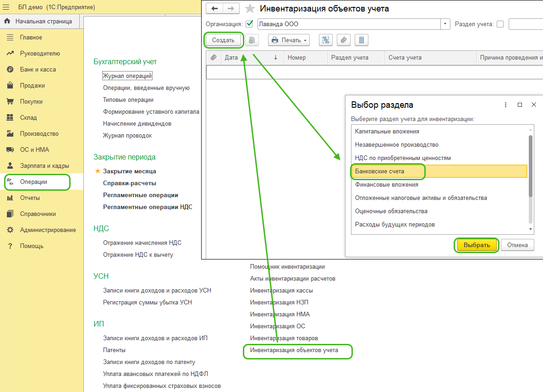Toggle the Раздел учета filter checkbox
The image size is (543, 392).
pyautogui.click(x=500, y=24)
